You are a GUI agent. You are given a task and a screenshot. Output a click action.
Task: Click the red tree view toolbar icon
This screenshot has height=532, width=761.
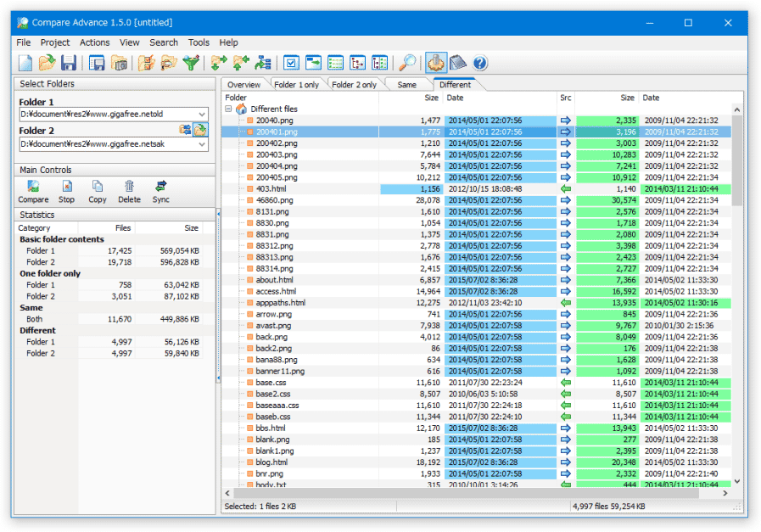click(x=358, y=63)
